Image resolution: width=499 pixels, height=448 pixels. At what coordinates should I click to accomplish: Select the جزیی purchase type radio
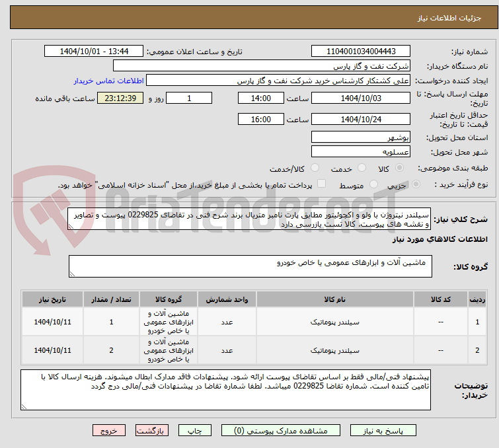[x=416, y=184]
